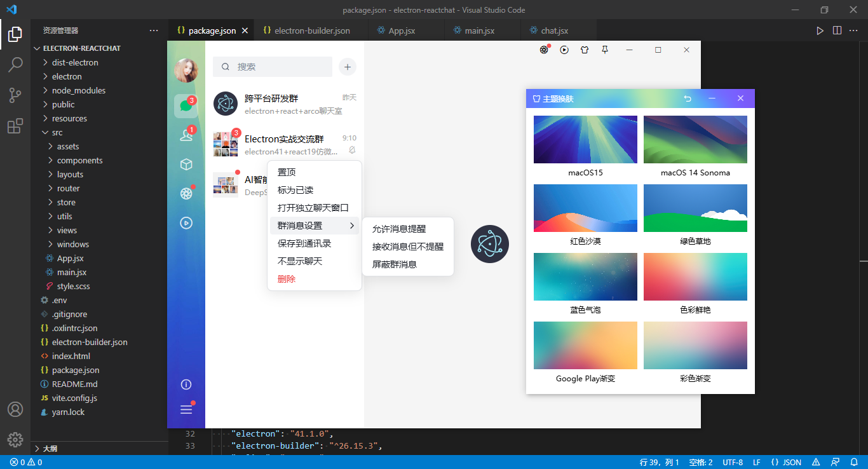Click the red 删除 menu item
Image resolution: width=868 pixels, height=469 pixels.
[x=315, y=279]
